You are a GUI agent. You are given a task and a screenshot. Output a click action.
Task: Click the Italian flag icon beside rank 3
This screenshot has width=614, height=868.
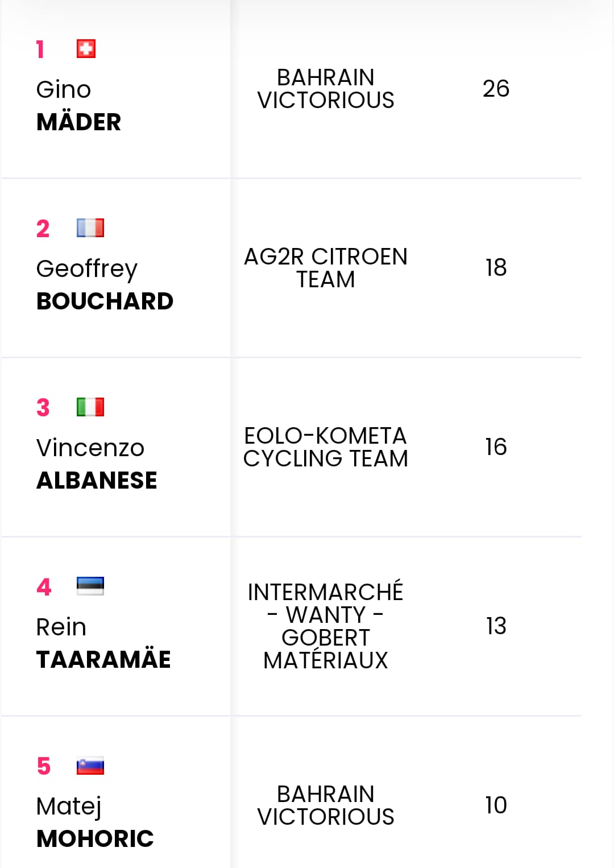pos(90,407)
